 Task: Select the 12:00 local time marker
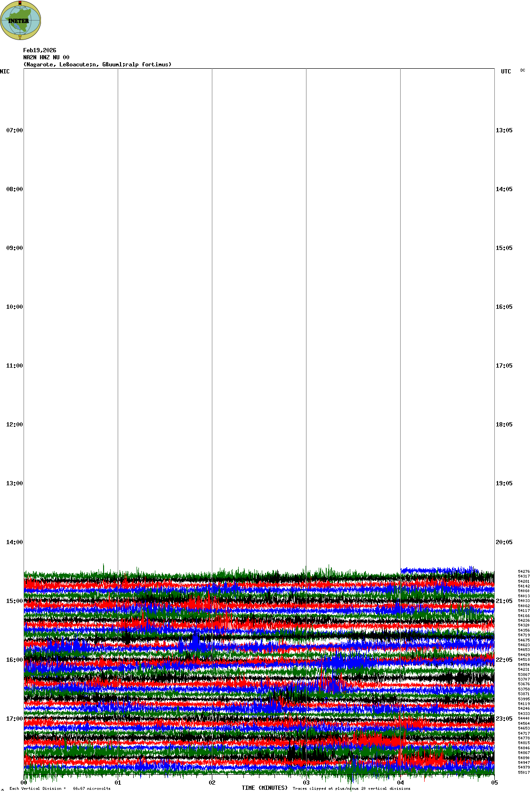[x=14, y=425]
